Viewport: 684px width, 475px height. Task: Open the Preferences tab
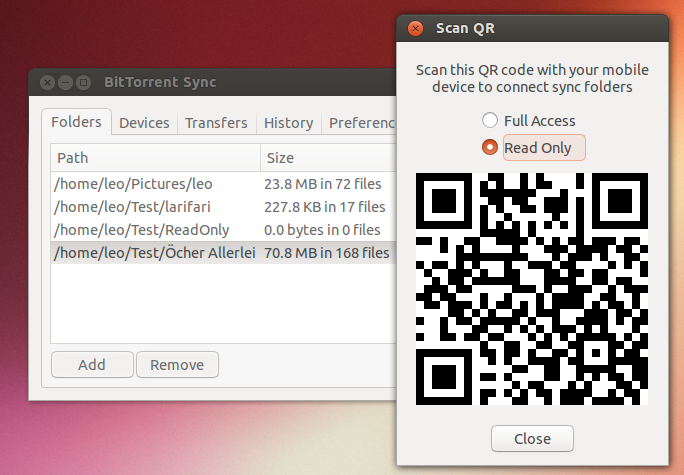click(362, 123)
